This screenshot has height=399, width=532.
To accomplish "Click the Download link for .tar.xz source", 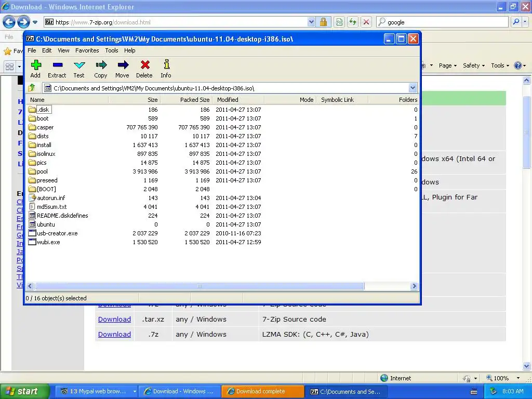I will [114, 320].
